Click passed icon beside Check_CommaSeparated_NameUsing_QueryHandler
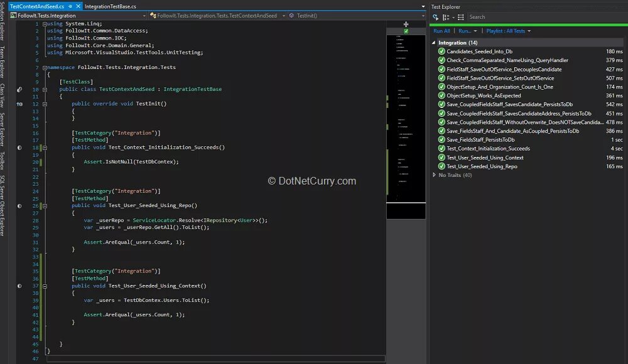628x364 pixels. pyautogui.click(x=441, y=60)
